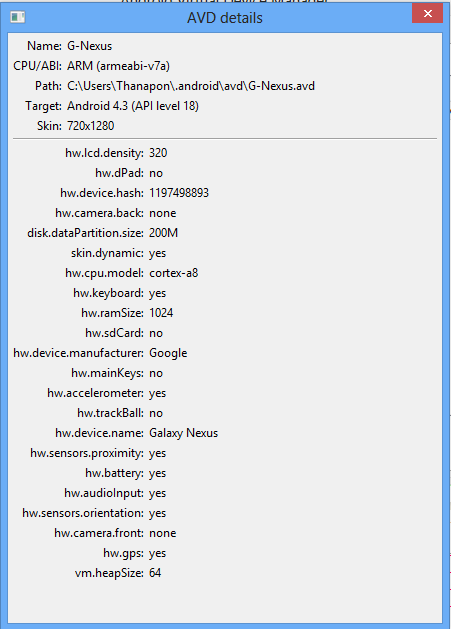Screen dimensions: 451x629
Task: Click the CPU model value cortex-a8
Action: [174, 273]
